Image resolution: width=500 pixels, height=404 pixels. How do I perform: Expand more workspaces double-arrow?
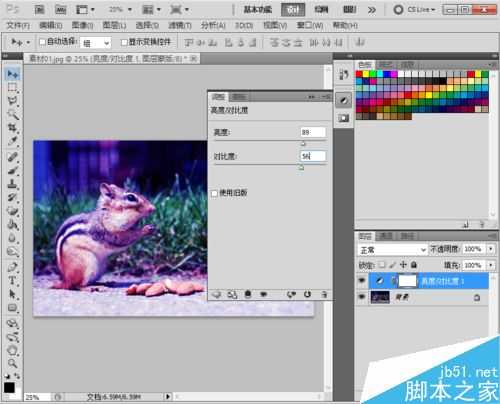tap(372, 10)
